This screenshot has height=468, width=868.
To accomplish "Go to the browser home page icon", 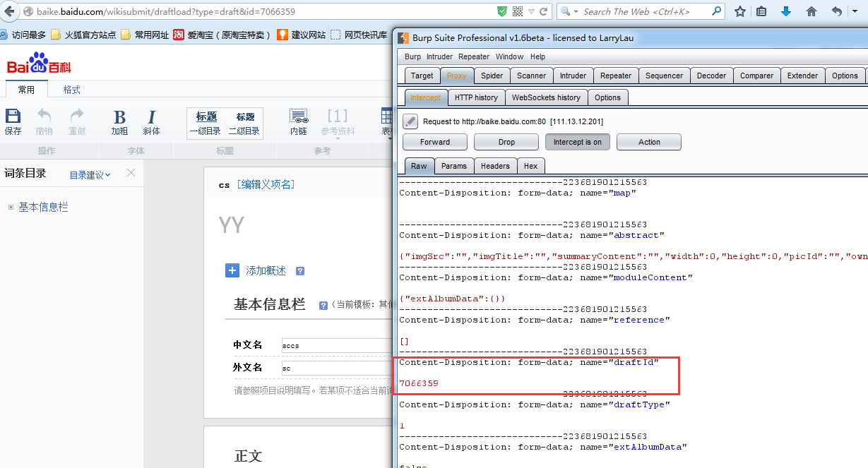I will tap(811, 11).
